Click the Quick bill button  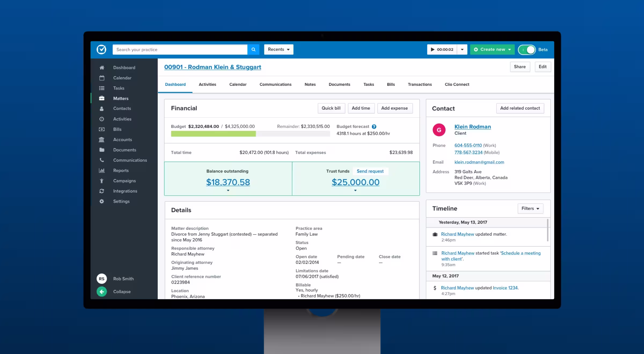coord(331,108)
